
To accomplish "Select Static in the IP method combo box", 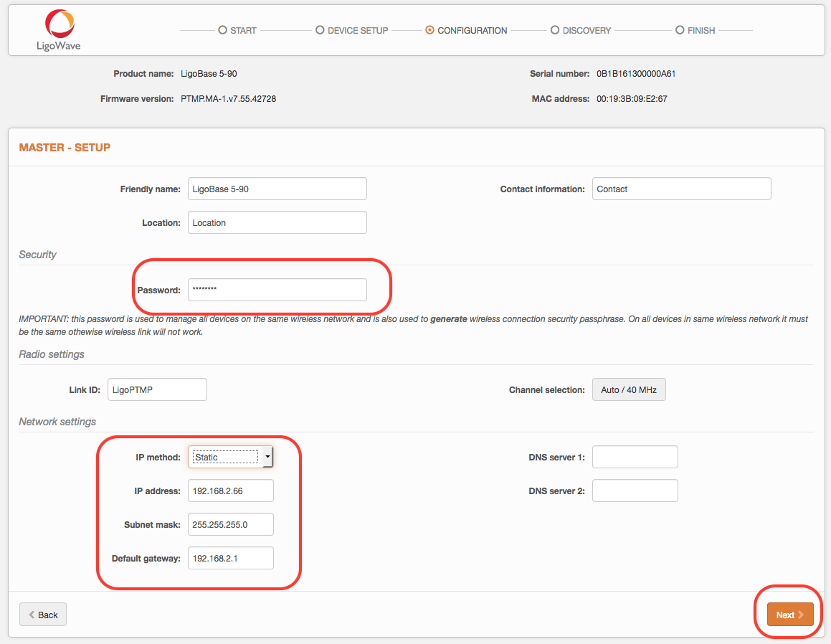I will coord(222,456).
